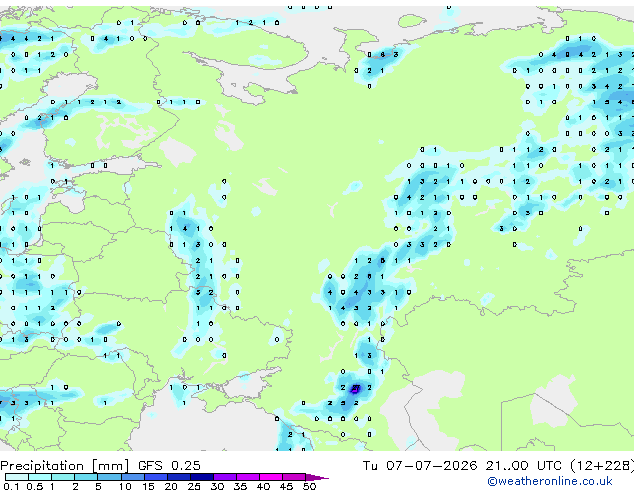The width and height of the screenshot is (634, 490).
Task: Click the weatheronline.co.uk copyright link
Action: coord(550,481)
